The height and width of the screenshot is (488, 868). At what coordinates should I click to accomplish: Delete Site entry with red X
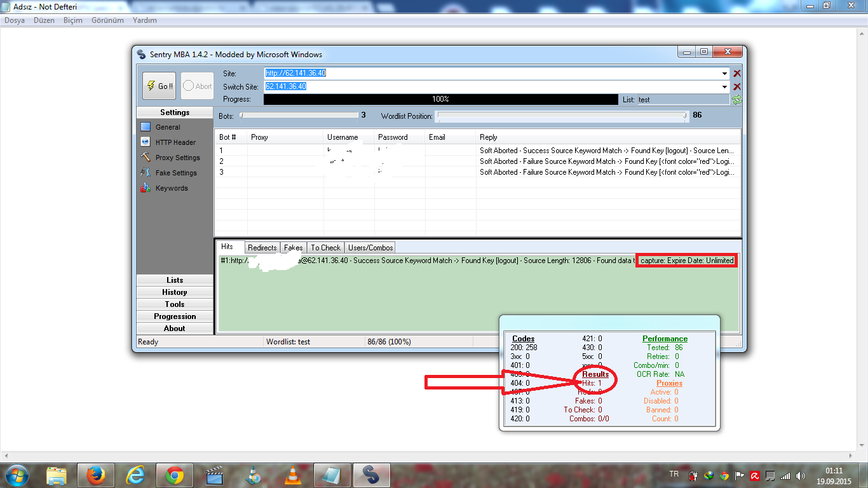click(x=737, y=74)
